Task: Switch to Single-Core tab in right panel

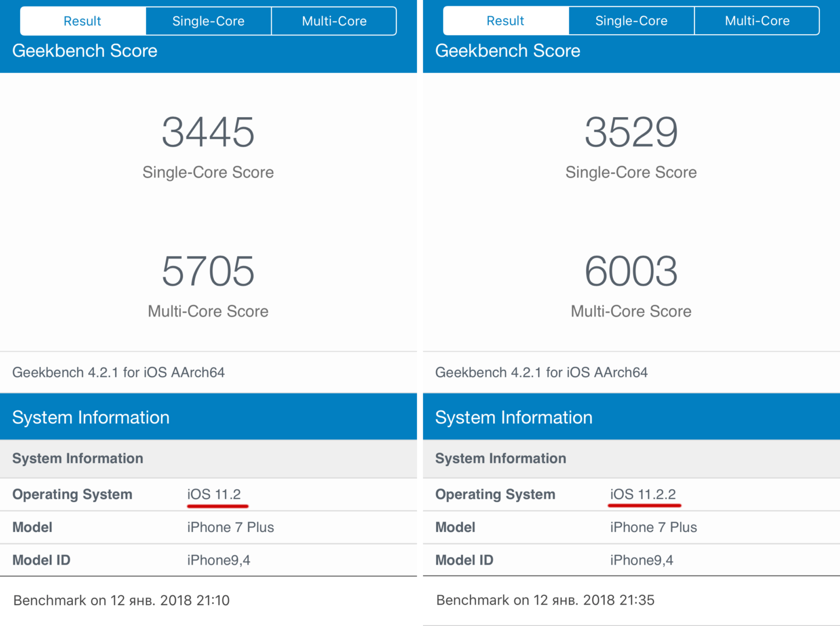Action: 631,21
